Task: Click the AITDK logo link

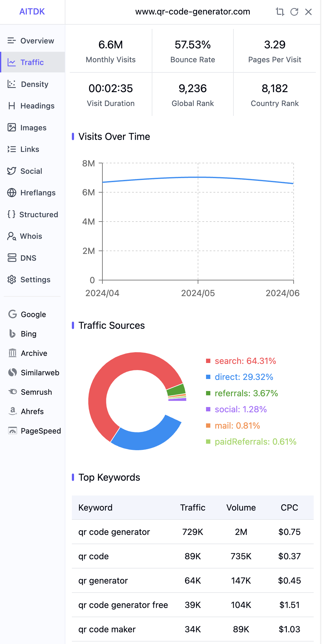Action: (32, 12)
